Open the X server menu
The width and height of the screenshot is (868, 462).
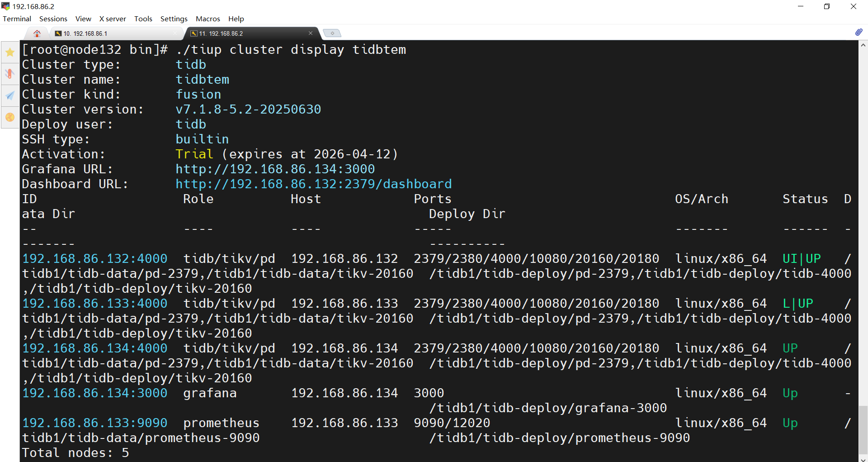113,19
